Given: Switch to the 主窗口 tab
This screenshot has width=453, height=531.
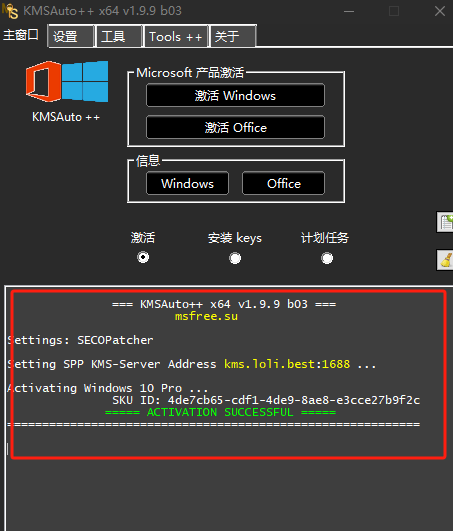Looking at the screenshot, I should click(21, 35).
